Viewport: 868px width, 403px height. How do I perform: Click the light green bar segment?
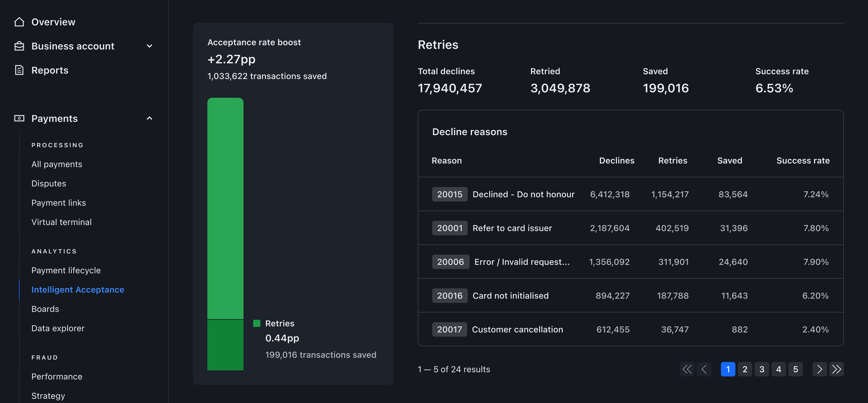225,208
